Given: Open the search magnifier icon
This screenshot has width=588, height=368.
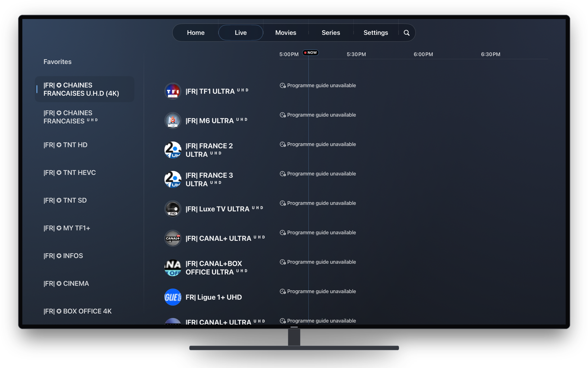Looking at the screenshot, I should [x=407, y=33].
